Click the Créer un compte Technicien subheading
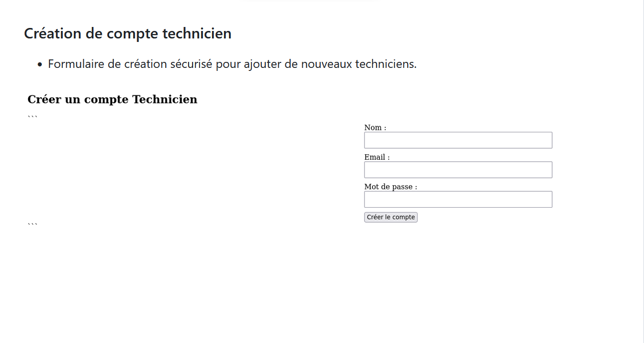The image size is (644, 343). pos(112,99)
